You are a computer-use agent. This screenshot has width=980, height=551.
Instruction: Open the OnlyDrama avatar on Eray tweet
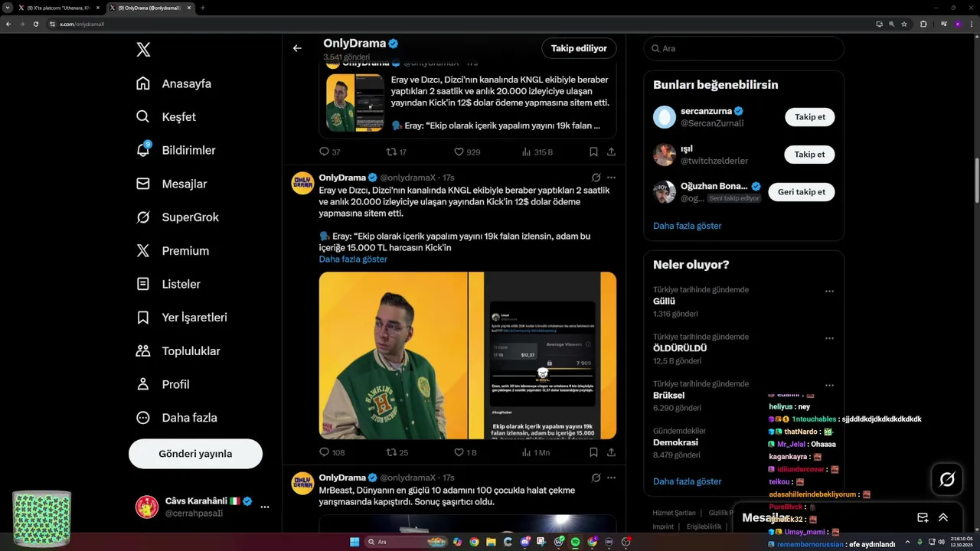click(303, 183)
